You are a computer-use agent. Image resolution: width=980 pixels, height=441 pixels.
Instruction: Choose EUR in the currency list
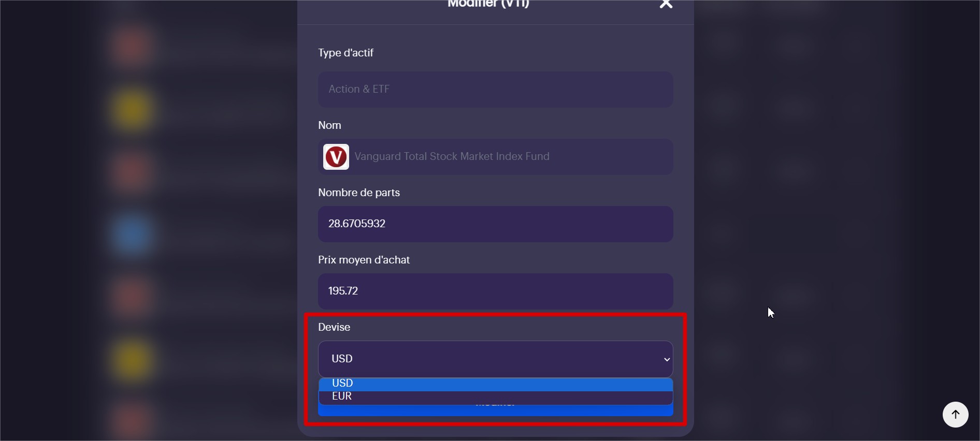(495, 396)
